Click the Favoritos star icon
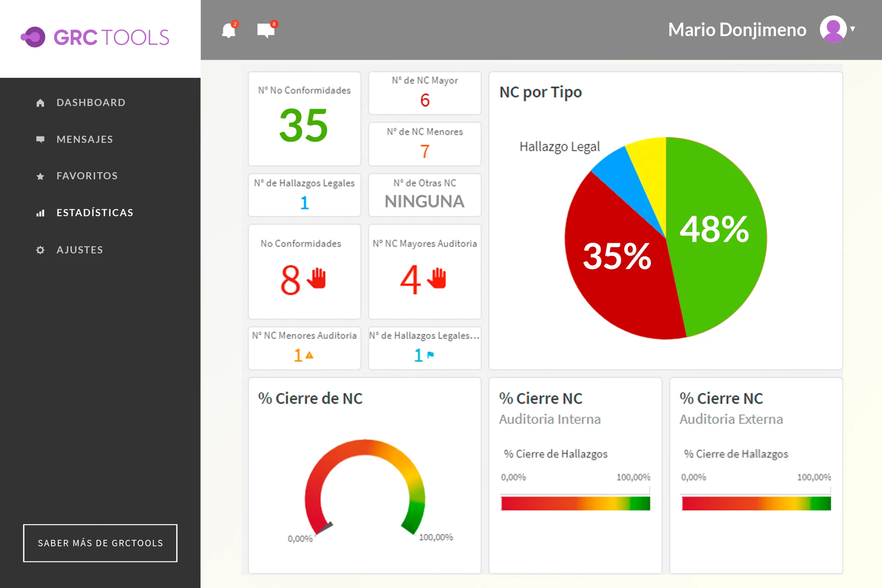The height and width of the screenshot is (588, 882). tap(40, 176)
